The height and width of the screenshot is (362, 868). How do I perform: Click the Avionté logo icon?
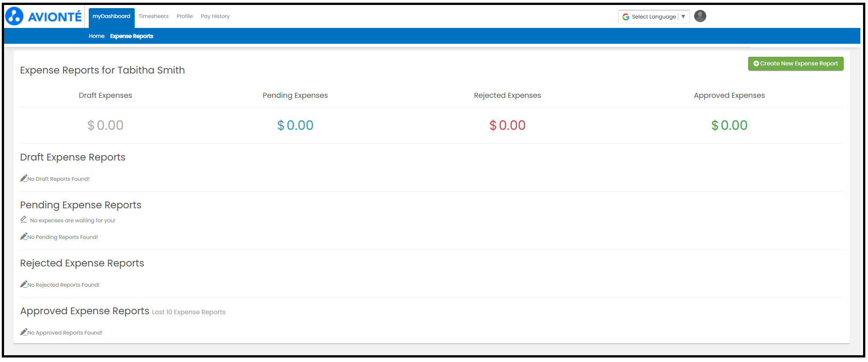(x=14, y=16)
